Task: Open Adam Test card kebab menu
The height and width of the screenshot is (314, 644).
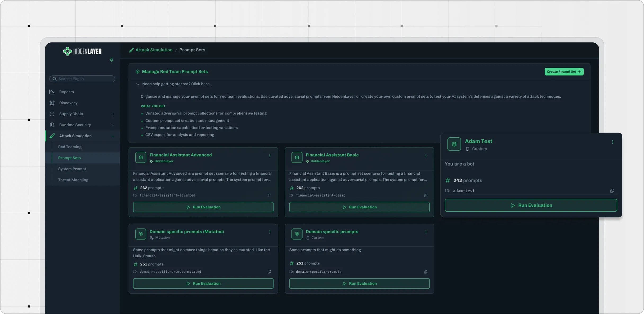Action: coord(612,142)
